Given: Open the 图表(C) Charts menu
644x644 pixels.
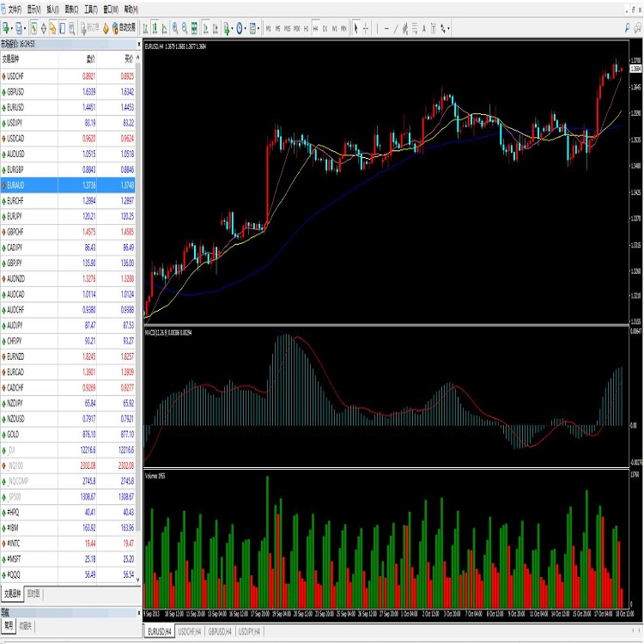Looking at the screenshot, I should (x=71, y=9).
